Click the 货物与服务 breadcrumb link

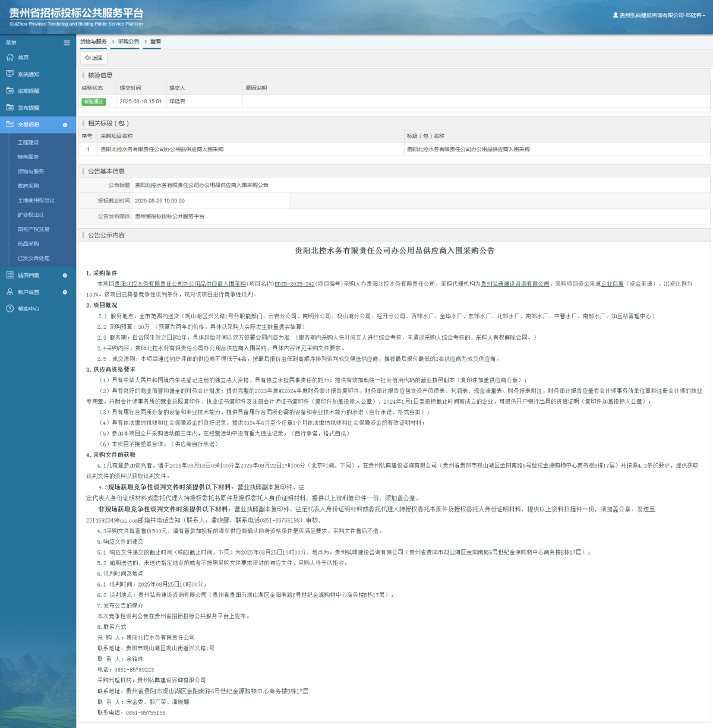[x=93, y=42]
